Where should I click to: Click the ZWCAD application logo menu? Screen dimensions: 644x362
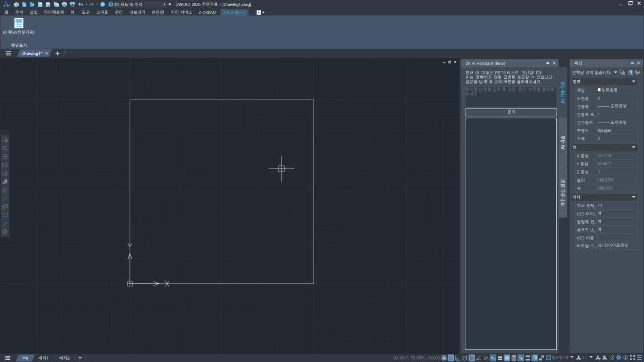(x=7, y=4)
